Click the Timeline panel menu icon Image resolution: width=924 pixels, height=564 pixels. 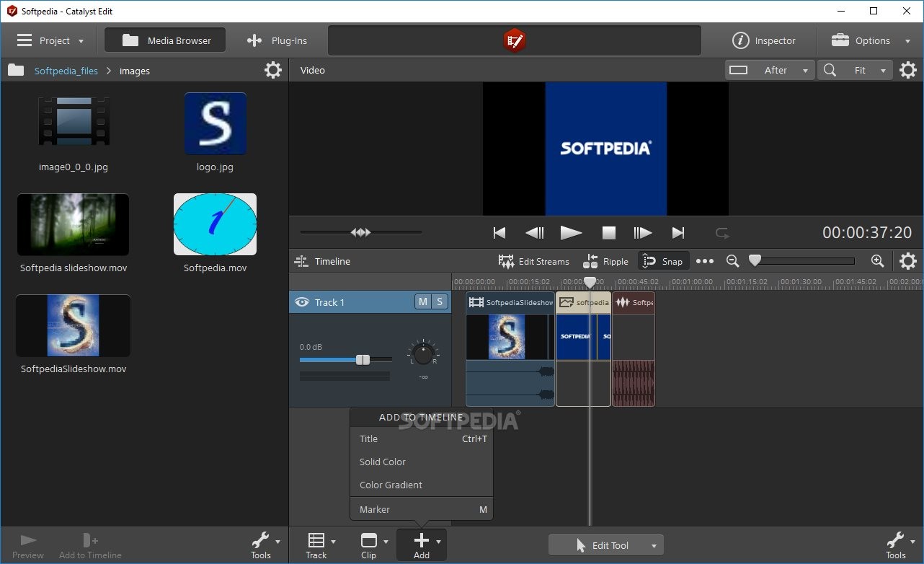coord(301,261)
